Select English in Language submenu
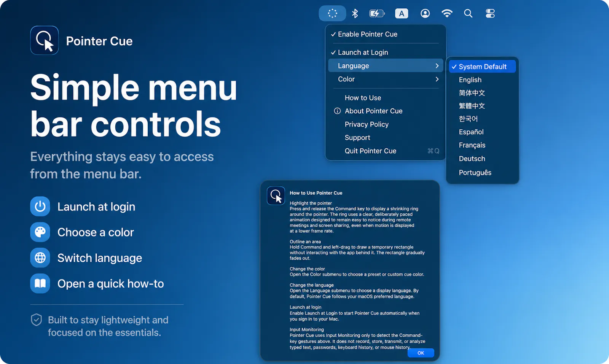 tap(482, 80)
